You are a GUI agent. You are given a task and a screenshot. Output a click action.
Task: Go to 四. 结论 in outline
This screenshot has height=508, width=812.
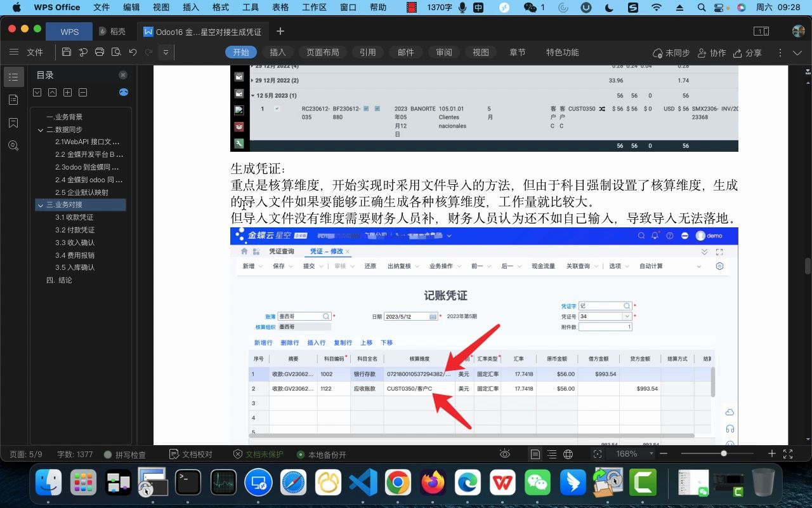(59, 280)
